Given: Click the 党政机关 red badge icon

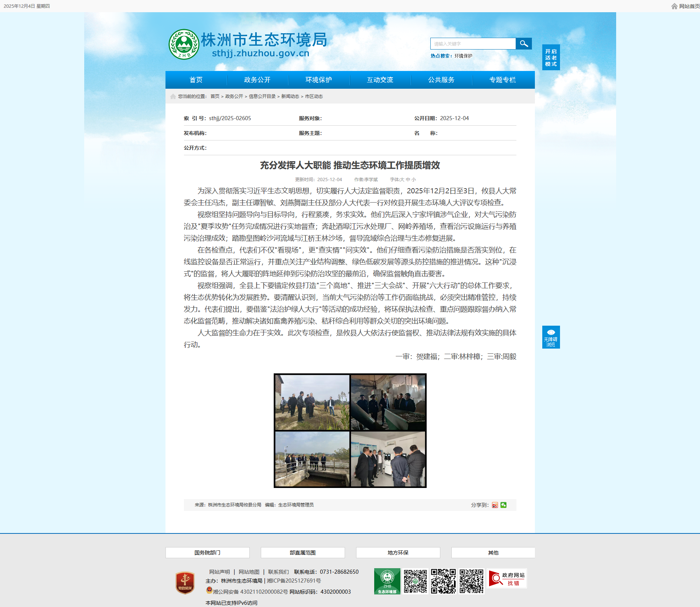Looking at the screenshot, I should tap(185, 583).
